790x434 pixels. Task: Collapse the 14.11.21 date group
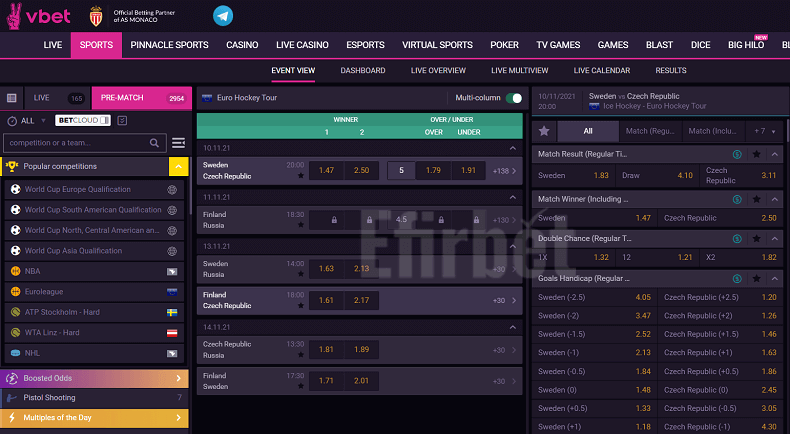[512, 327]
